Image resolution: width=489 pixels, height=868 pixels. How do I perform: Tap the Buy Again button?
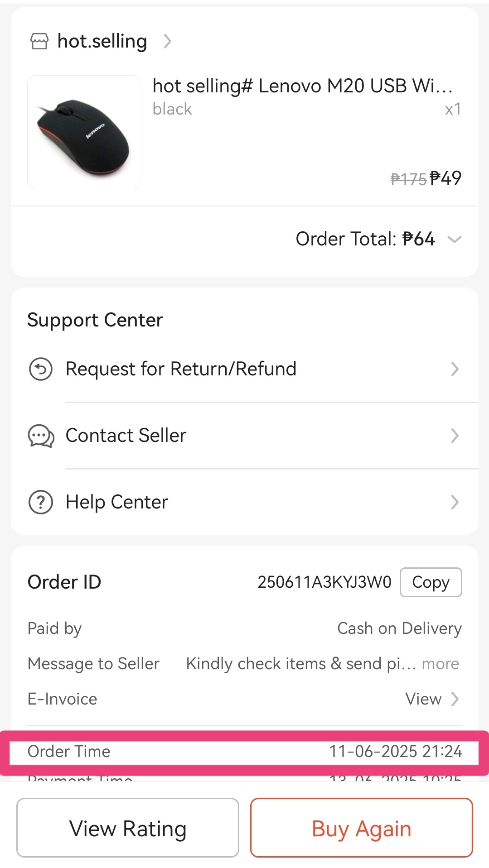click(x=362, y=828)
